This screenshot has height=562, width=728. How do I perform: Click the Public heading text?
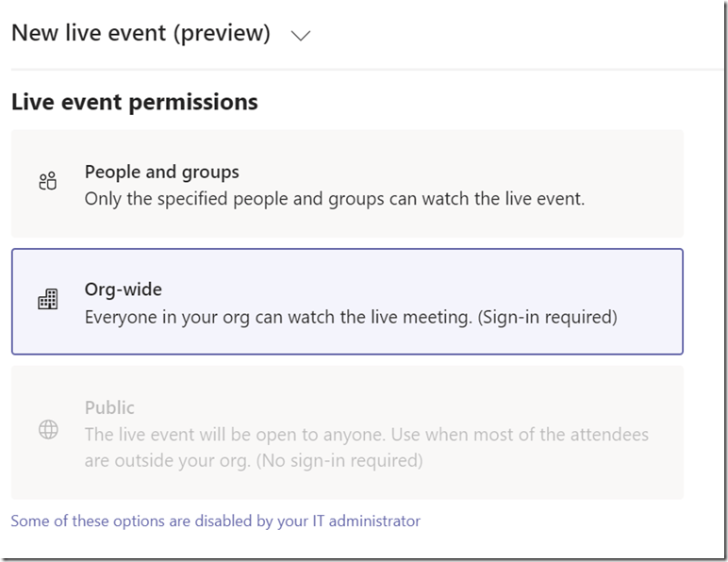tap(109, 407)
